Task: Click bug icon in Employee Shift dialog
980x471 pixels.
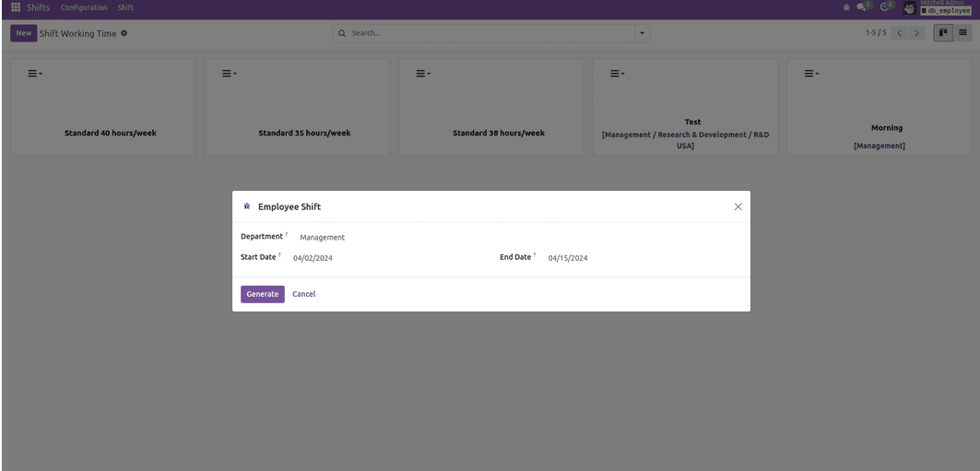Action: point(246,206)
